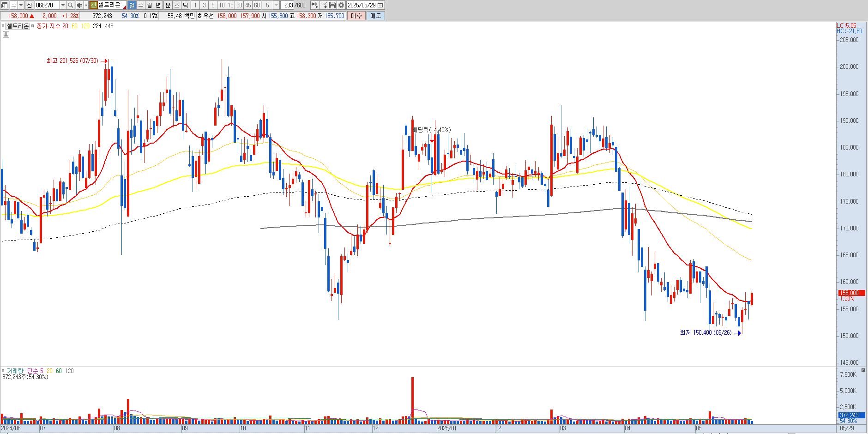Click the 거래량 volume indicator label
The image size is (868, 434).
(15, 371)
